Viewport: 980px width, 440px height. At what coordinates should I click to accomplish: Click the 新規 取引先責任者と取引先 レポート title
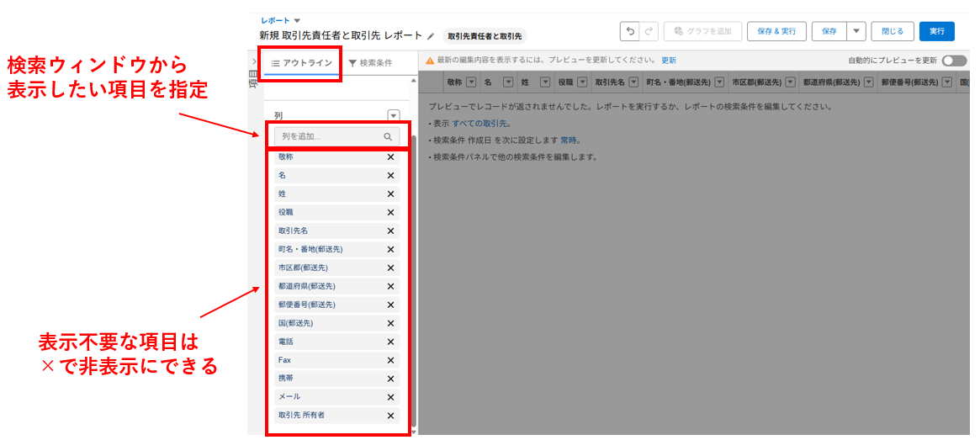[341, 35]
